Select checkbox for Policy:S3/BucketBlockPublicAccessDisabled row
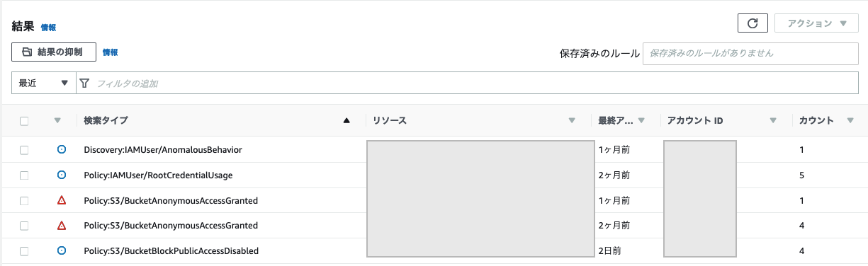 [24, 250]
